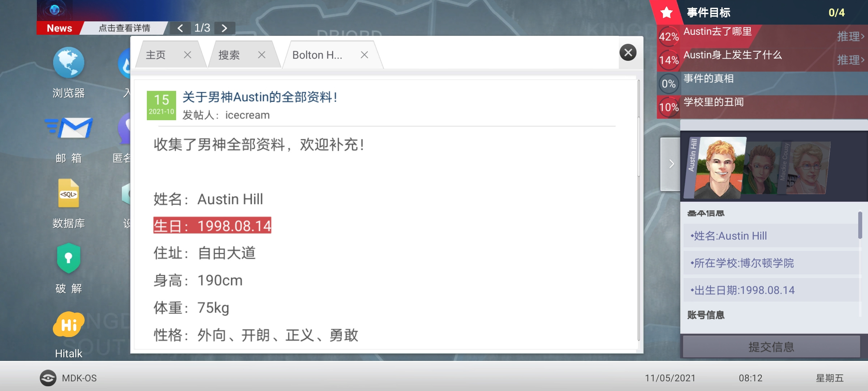Click the 10% progress circle

pos(669,107)
